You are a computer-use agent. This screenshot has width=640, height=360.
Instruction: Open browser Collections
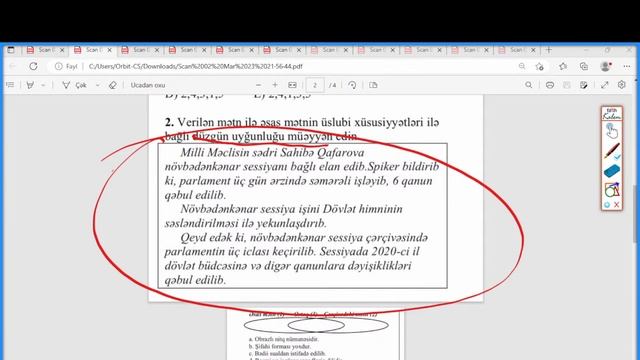[x=584, y=66]
